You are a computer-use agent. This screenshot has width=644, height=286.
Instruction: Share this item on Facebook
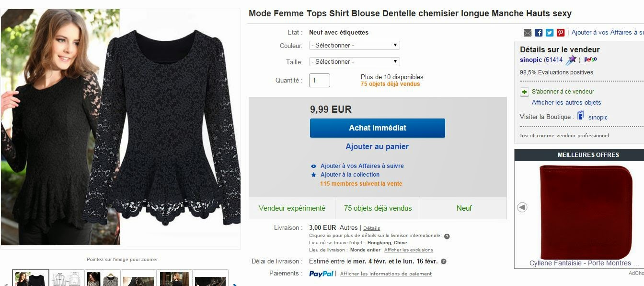point(539,33)
